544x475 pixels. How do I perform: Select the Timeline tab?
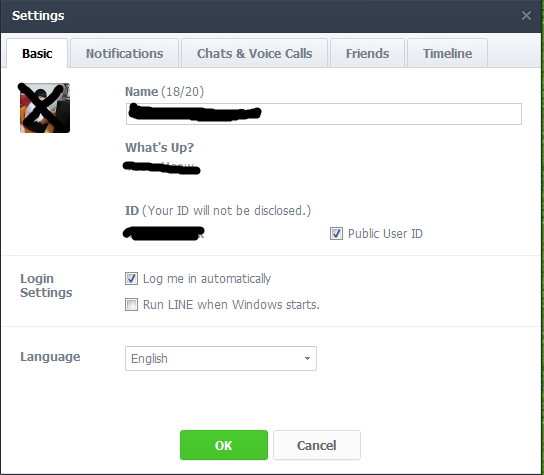[447, 53]
